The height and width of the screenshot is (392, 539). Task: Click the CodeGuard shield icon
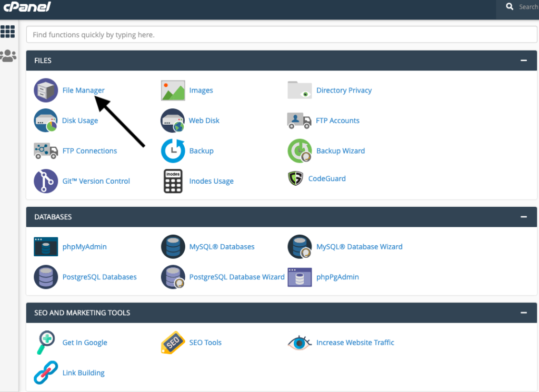click(296, 178)
